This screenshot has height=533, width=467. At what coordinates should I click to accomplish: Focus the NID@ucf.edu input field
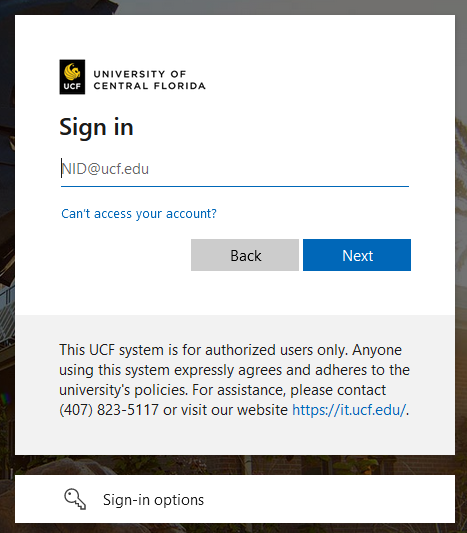click(235, 169)
